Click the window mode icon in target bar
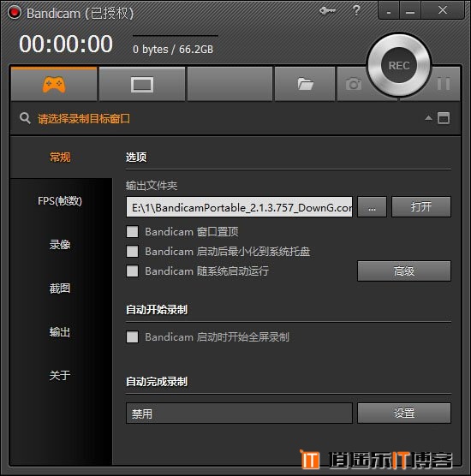 (x=444, y=118)
